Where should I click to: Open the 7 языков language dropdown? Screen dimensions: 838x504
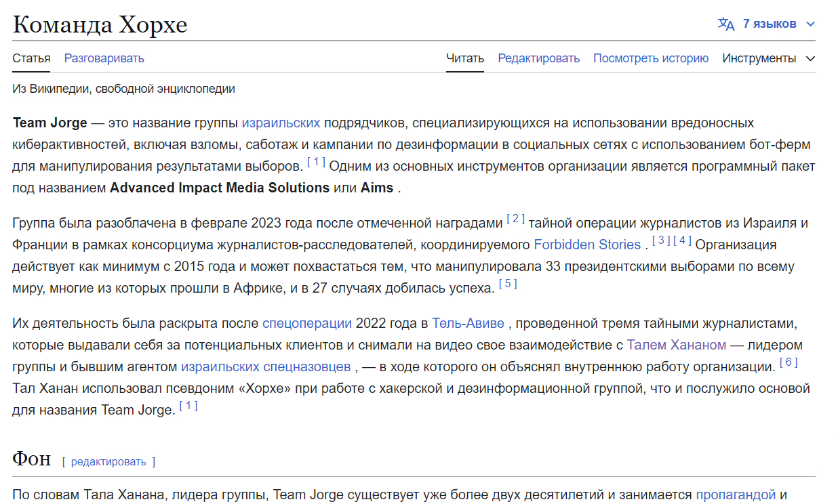pyautogui.click(x=769, y=24)
